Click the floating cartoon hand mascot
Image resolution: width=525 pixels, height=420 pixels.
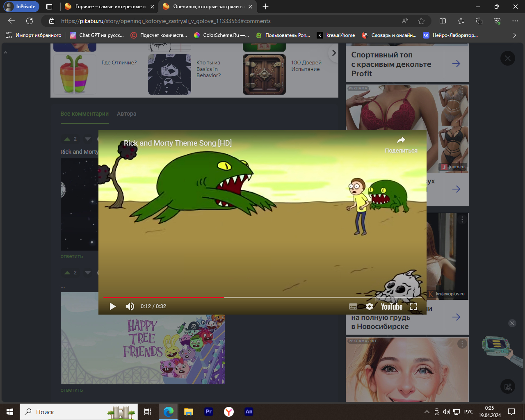[501, 351]
